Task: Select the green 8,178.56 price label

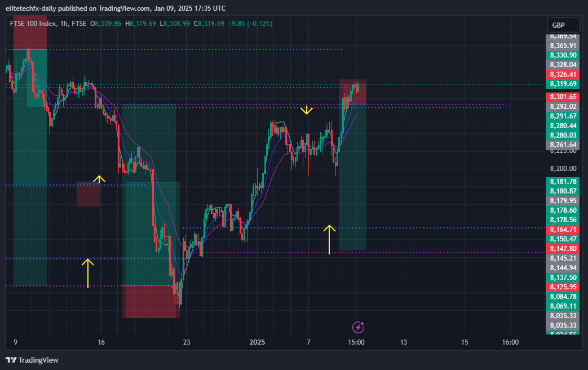Action: pos(563,220)
